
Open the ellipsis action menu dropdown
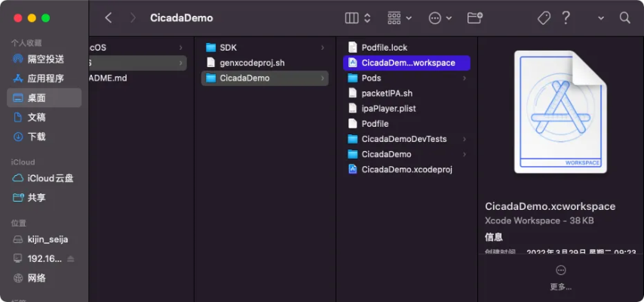[440, 17]
